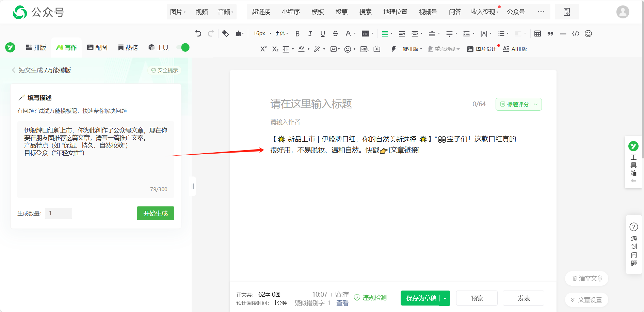The width and height of the screenshot is (644, 312).
Task: Click the 开始生成 button
Action: (156, 213)
